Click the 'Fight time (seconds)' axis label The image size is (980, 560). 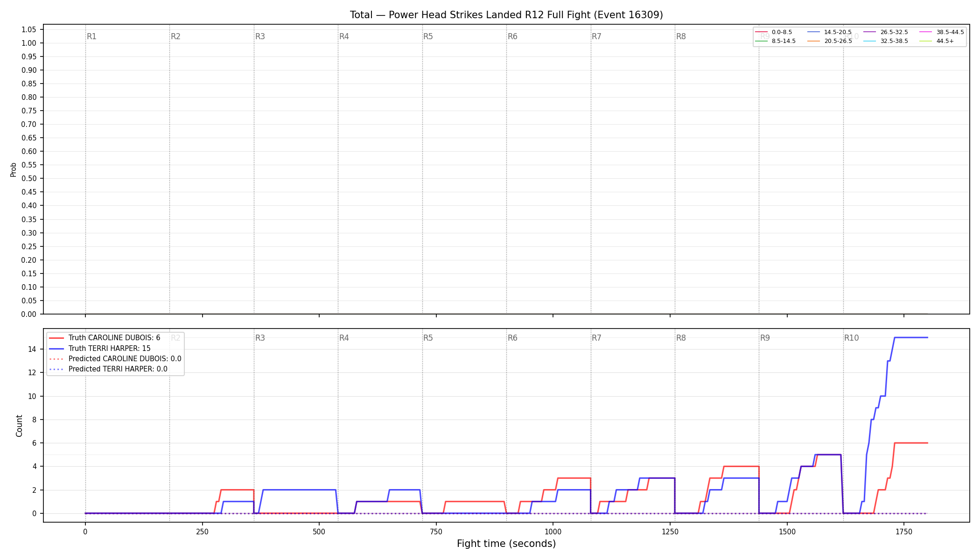pos(506,544)
